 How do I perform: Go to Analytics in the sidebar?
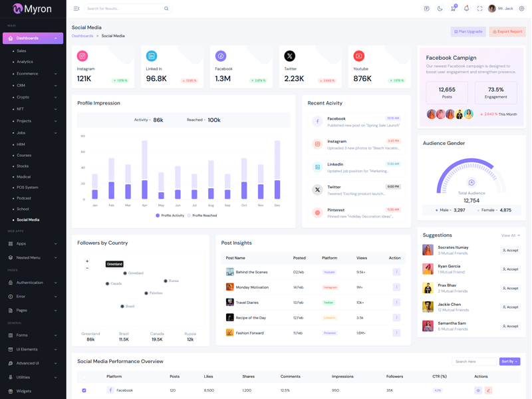click(25, 62)
